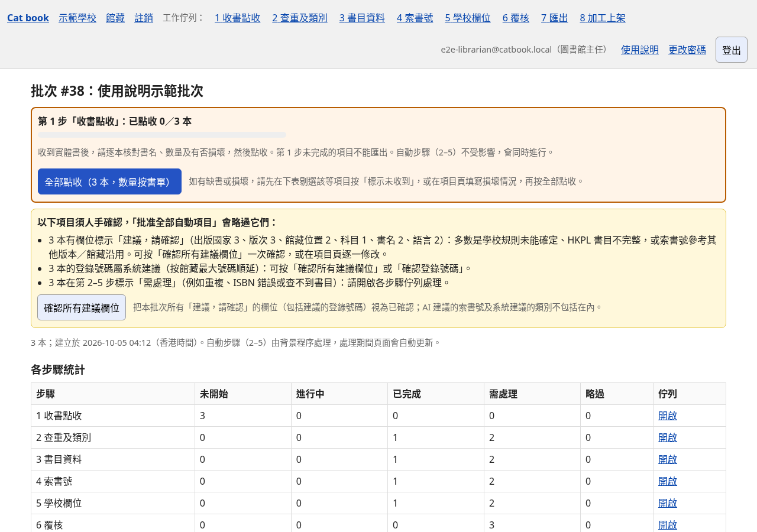Click 確認所有建議欄位 button
The height and width of the screenshot is (532, 757).
(82, 307)
